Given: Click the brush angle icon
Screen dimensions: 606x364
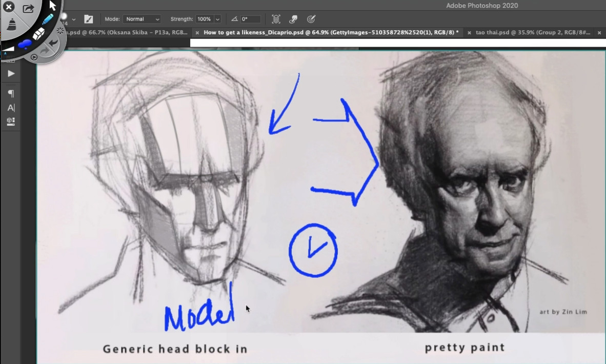Looking at the screenshot, I should (x=234, y=19).
